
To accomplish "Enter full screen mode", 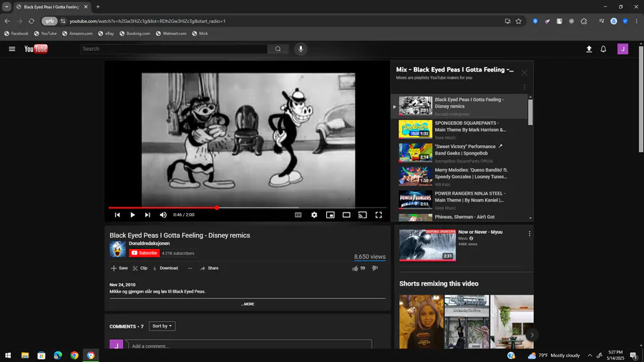I will [x=379, y=215].
